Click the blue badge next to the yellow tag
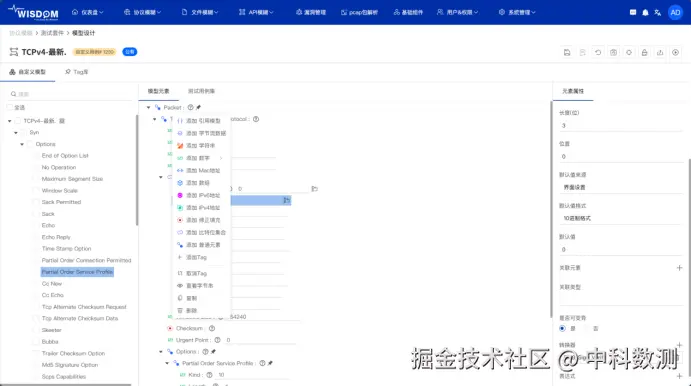 (x=130, y=52)
